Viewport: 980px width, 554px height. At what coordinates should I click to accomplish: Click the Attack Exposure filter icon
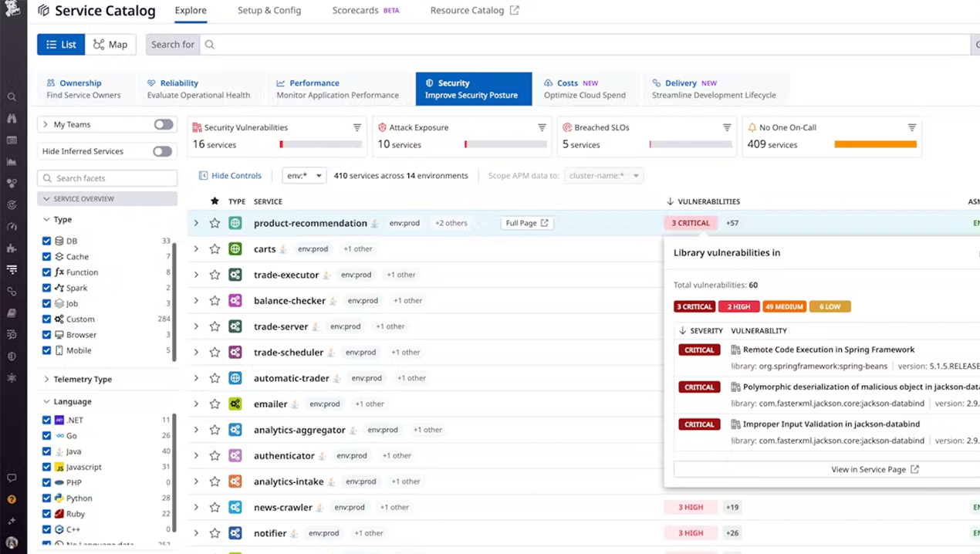click(542, 127)
